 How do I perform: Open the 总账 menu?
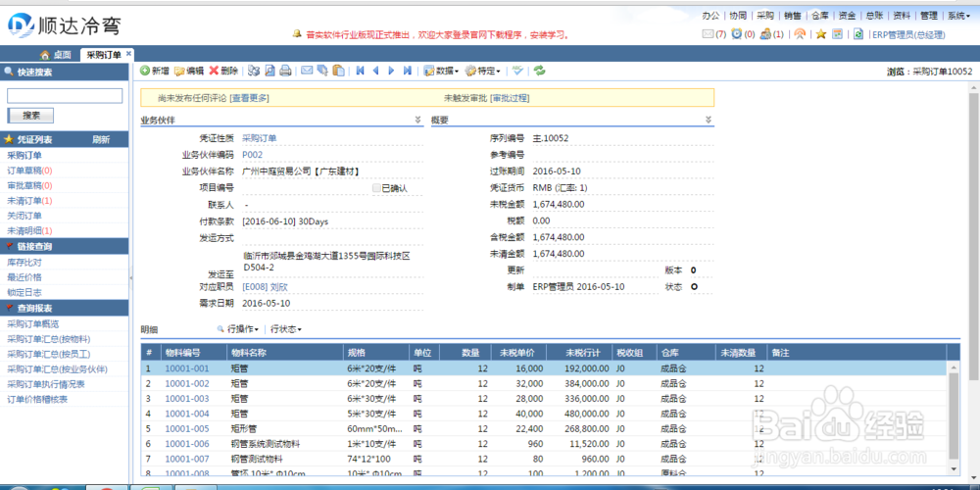[874, 16]
